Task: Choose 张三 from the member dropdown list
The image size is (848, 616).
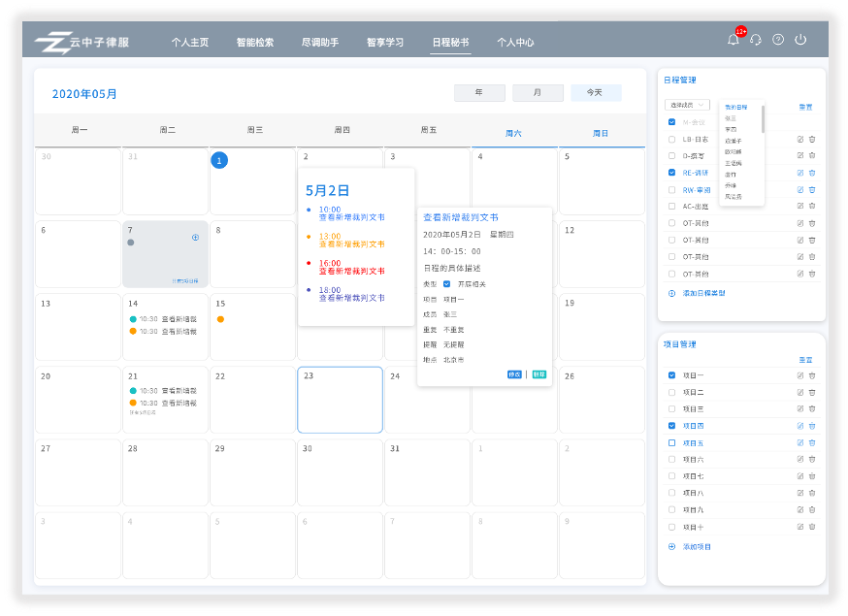Action: 731,118
